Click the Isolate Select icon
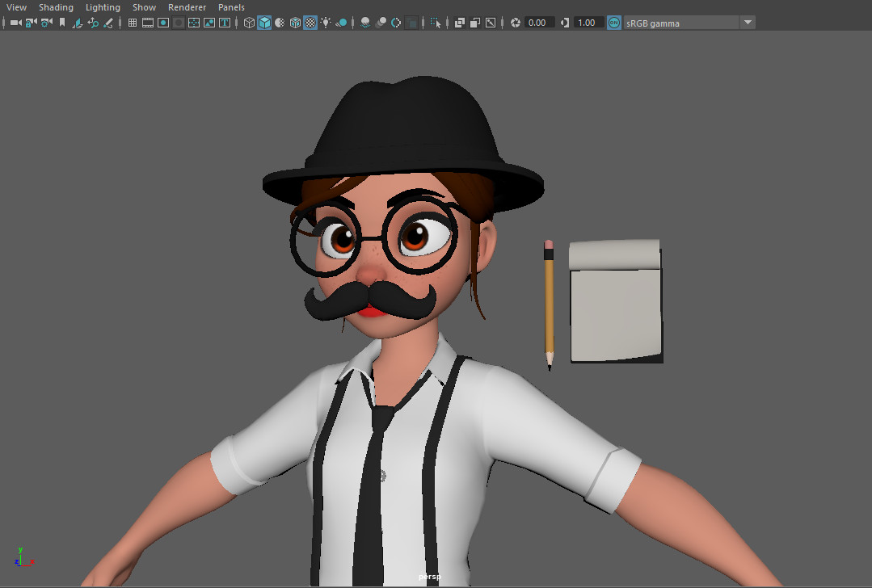This screenshot has width=872, height=588. pos(436,23)
